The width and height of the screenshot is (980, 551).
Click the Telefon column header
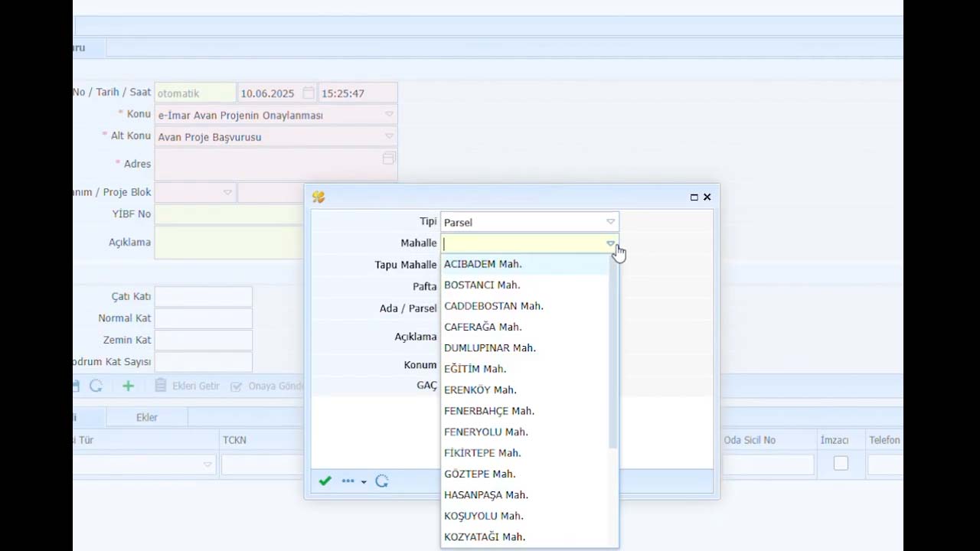click(884, 440)
